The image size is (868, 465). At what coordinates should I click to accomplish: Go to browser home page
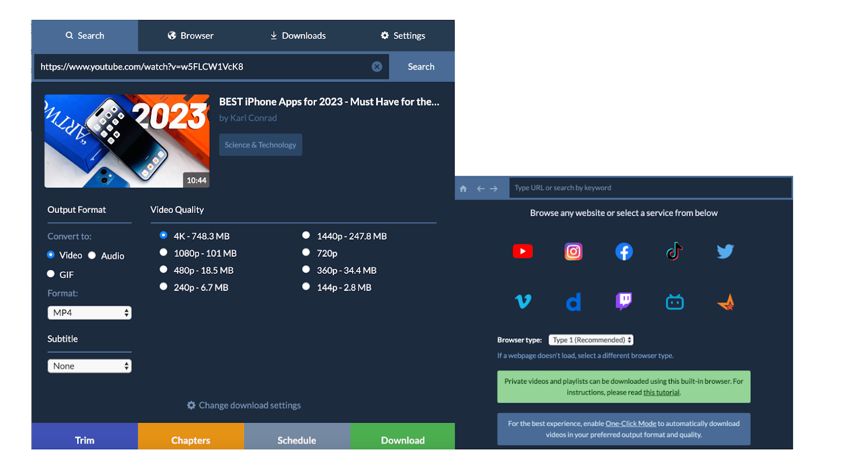[463, 189]
